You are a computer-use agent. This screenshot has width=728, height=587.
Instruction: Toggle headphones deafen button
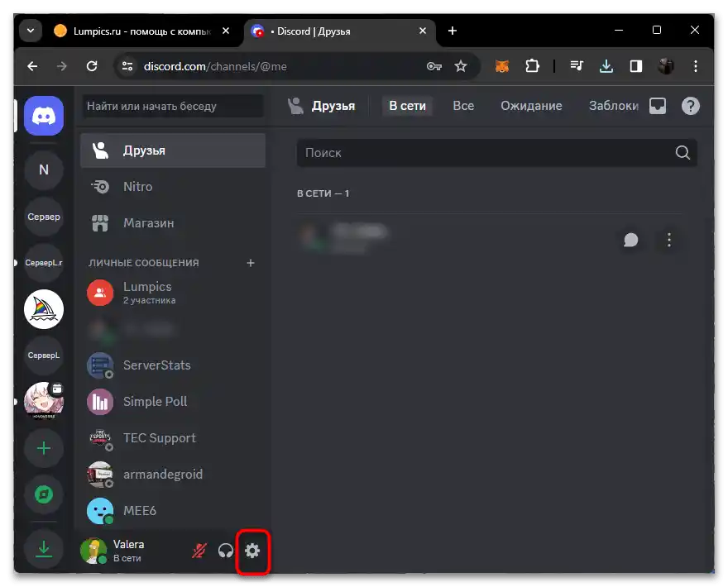[226, 551]
